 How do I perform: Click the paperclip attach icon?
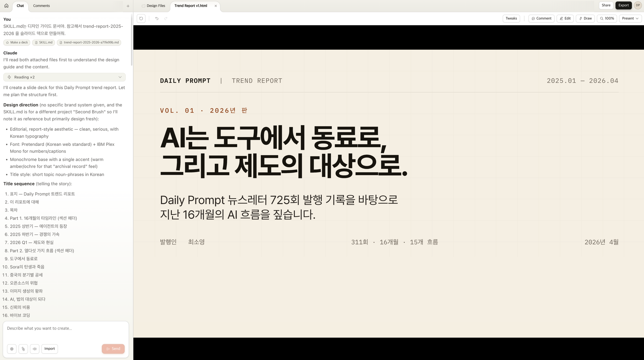[23, 349]
